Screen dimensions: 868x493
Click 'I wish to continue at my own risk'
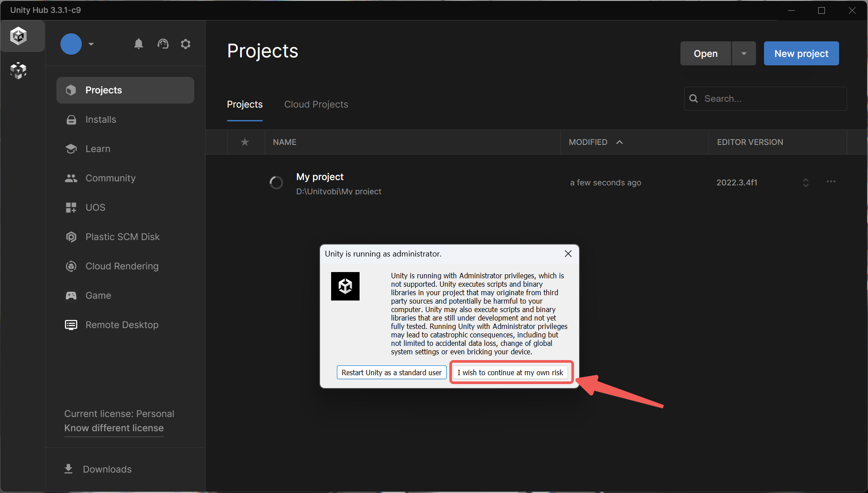pyautogui.click(x=509, y=373)
